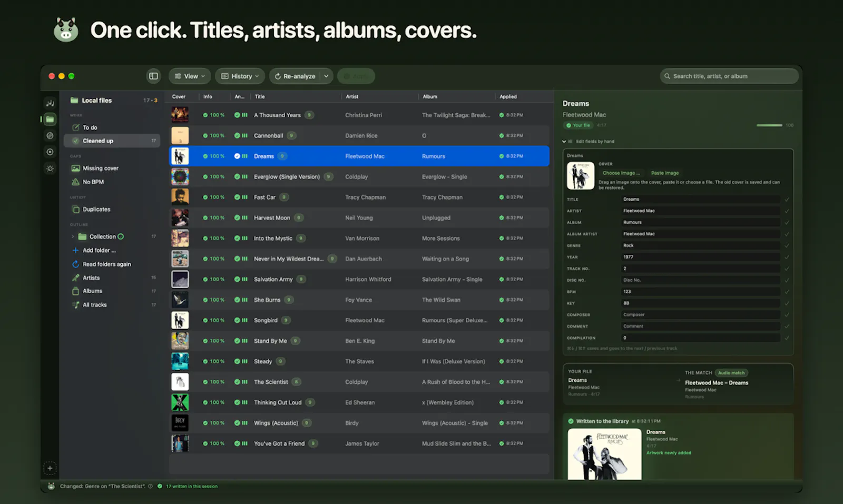Click the checkmark beside the BPM field
Image resolution: width=843 pixels, height=504 pixels.
pos(787,292)
